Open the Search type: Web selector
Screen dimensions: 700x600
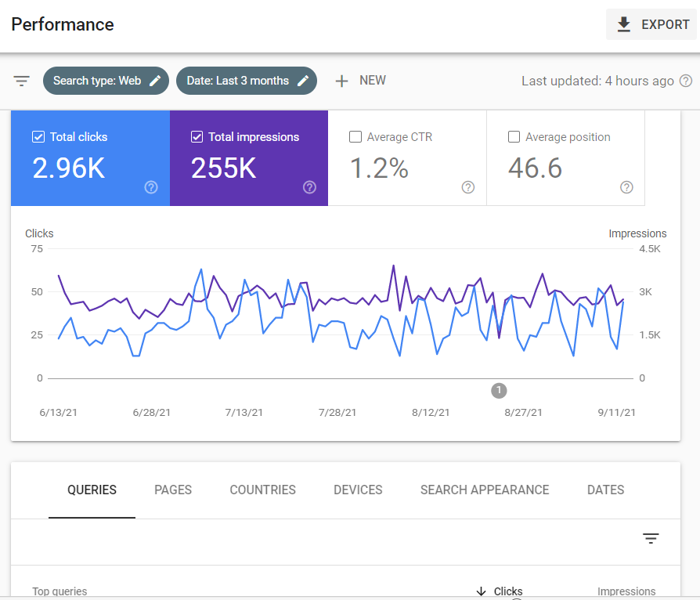(94, 80)
